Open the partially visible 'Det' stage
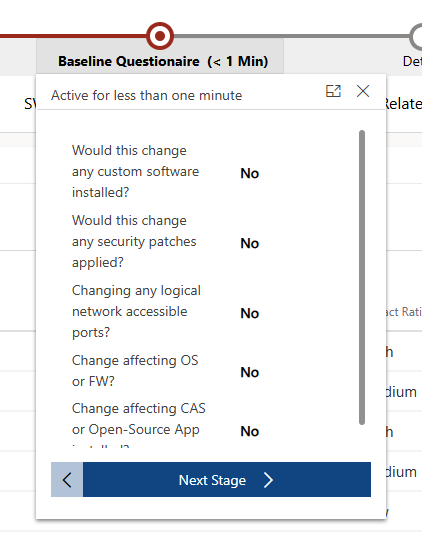The height and width of the screenshot is (544, 422). [x=412, y=61]
